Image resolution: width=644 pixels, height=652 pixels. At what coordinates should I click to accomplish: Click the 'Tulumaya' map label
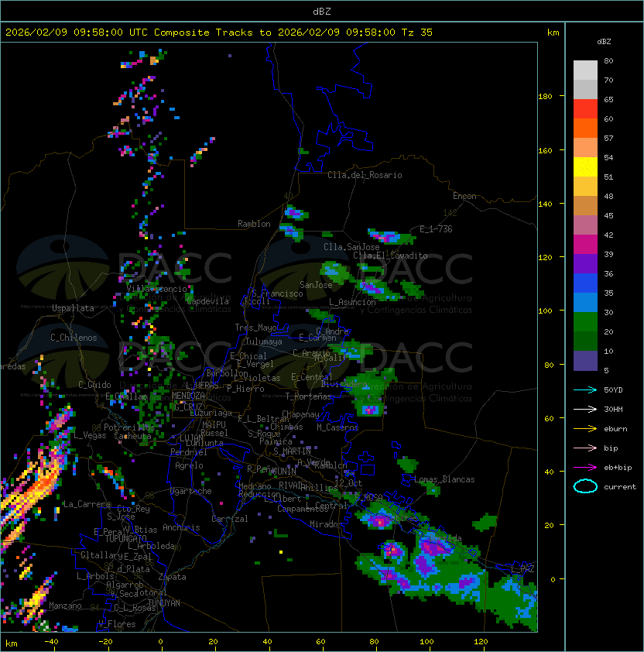pyautogui.click(x=264, y=341)
